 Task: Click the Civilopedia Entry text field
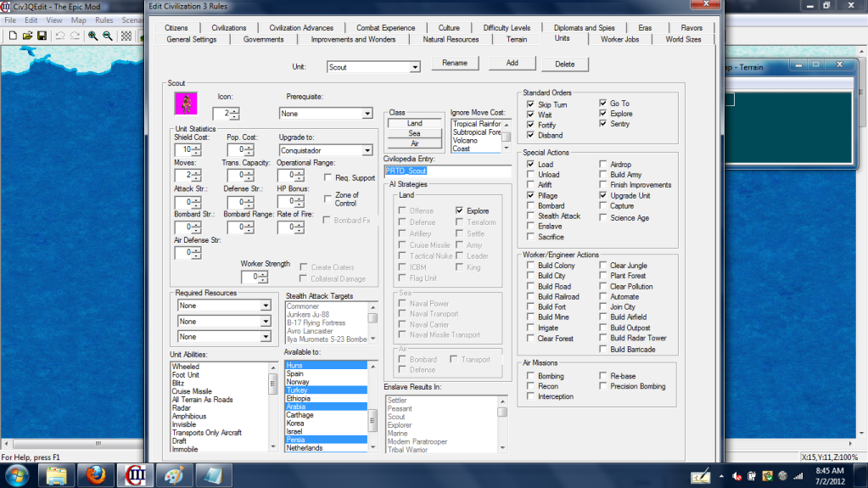(447, 171)
